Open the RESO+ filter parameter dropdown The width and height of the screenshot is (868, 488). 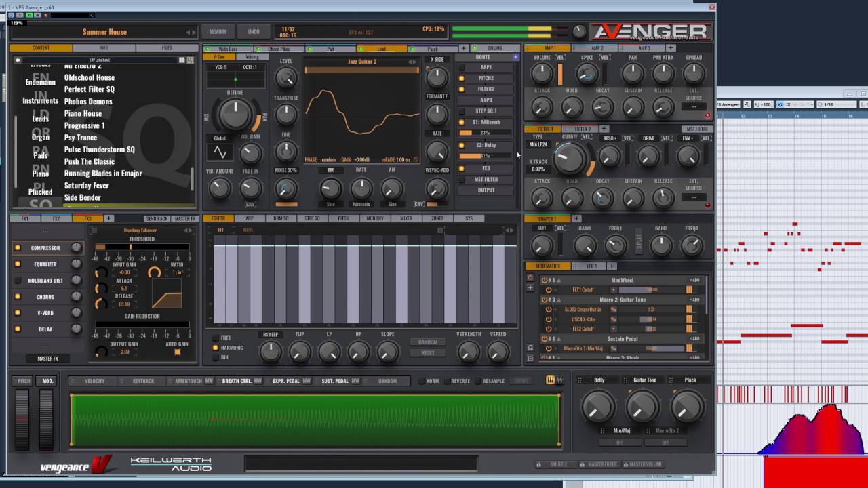tap(609, 138)
